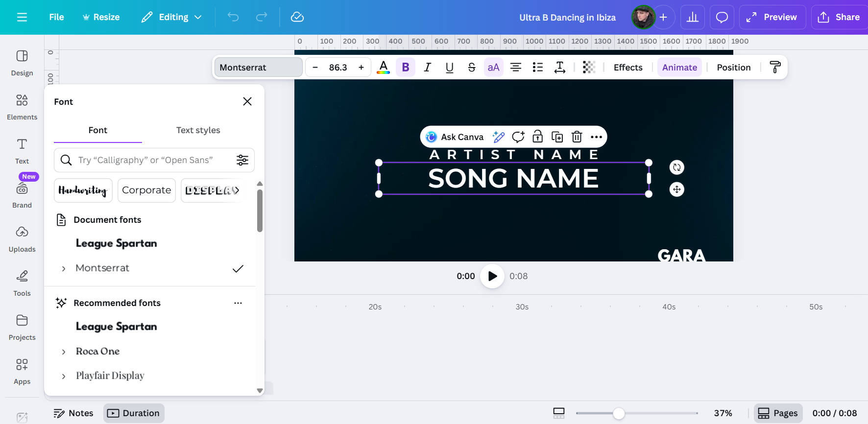
Task: Undo the last action
Action: (x=233, y=17)
